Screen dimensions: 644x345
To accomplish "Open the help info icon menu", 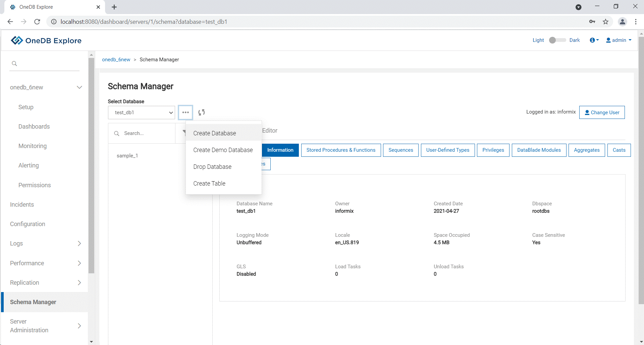I will tap(594, 40).
